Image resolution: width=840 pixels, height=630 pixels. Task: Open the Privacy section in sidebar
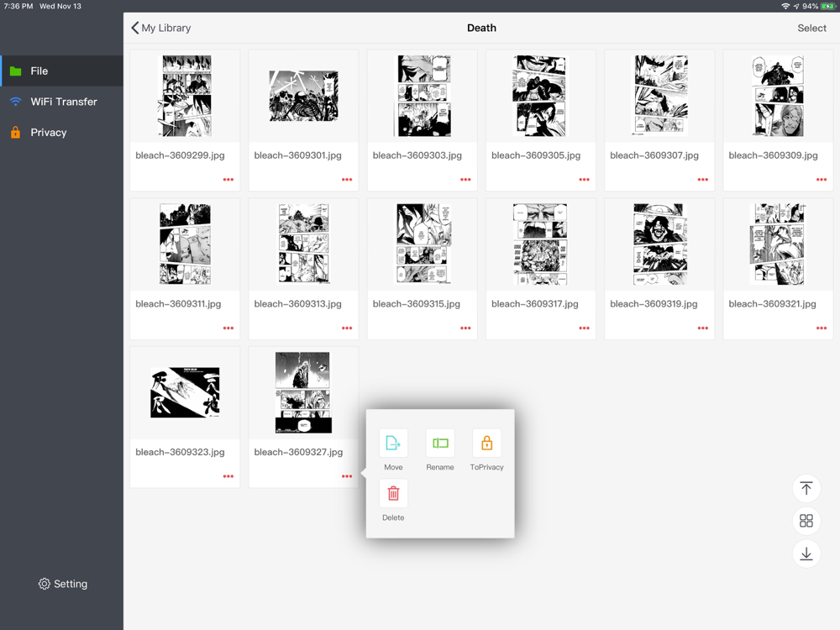tap(61, 133)
